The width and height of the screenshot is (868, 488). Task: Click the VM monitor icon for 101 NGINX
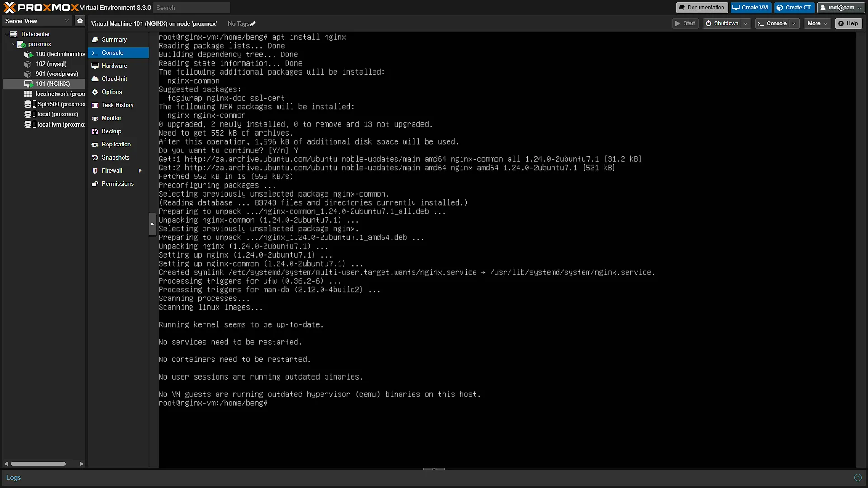[28, 84]
